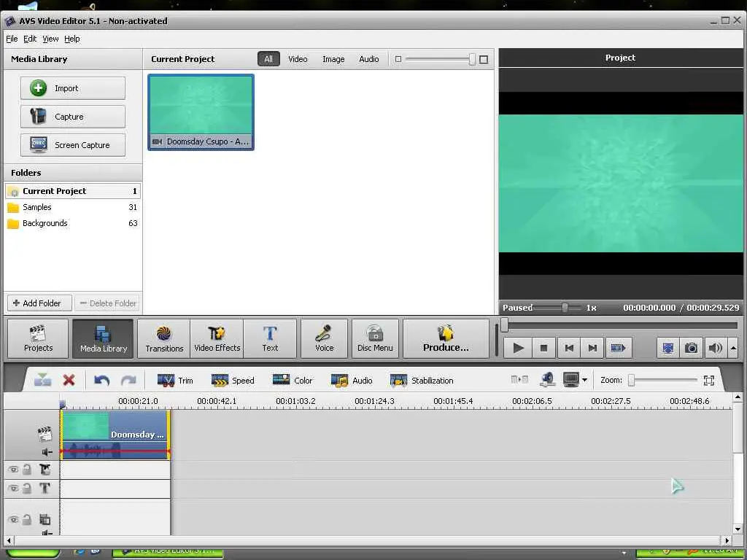
Task: Stop the preview playback
Action: [x=543, y=348]
